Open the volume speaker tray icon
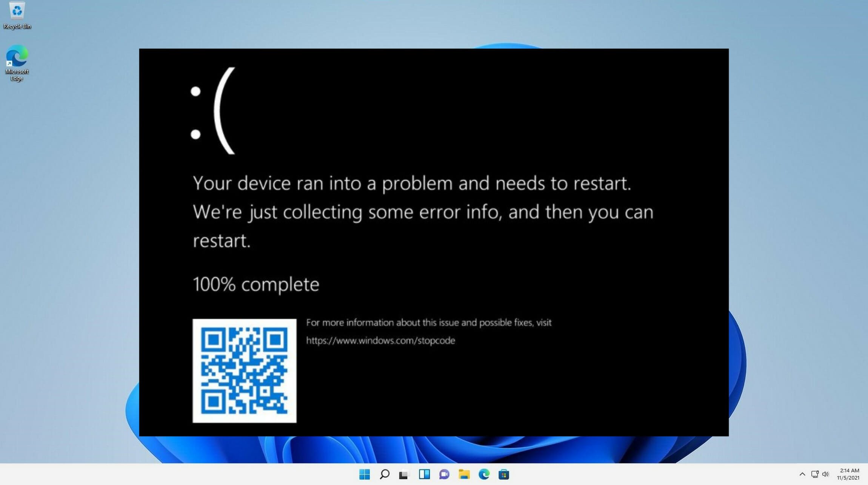The height and width of the screenshot is (485, 868). [x=825, y=474]
